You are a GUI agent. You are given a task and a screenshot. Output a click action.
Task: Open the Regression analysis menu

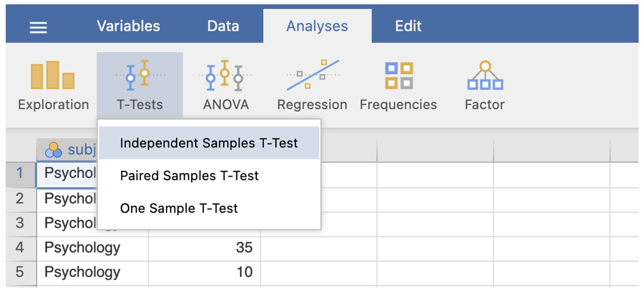pos(312,85)
